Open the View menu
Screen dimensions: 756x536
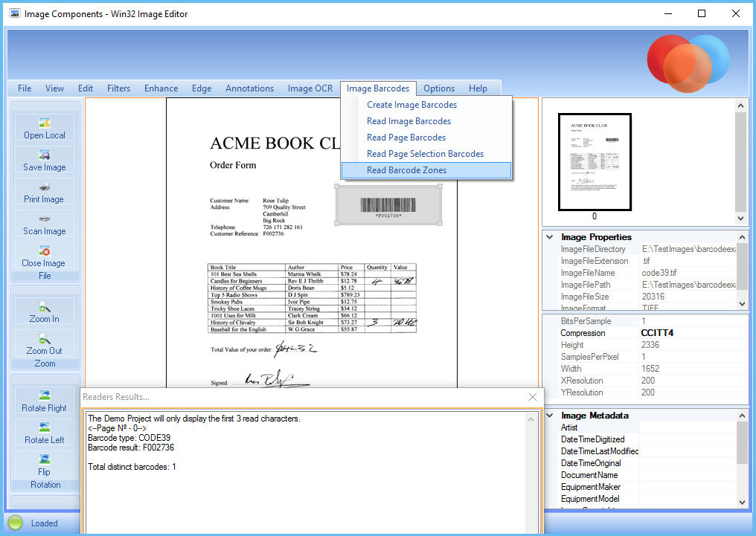click(x=54, y=88)
